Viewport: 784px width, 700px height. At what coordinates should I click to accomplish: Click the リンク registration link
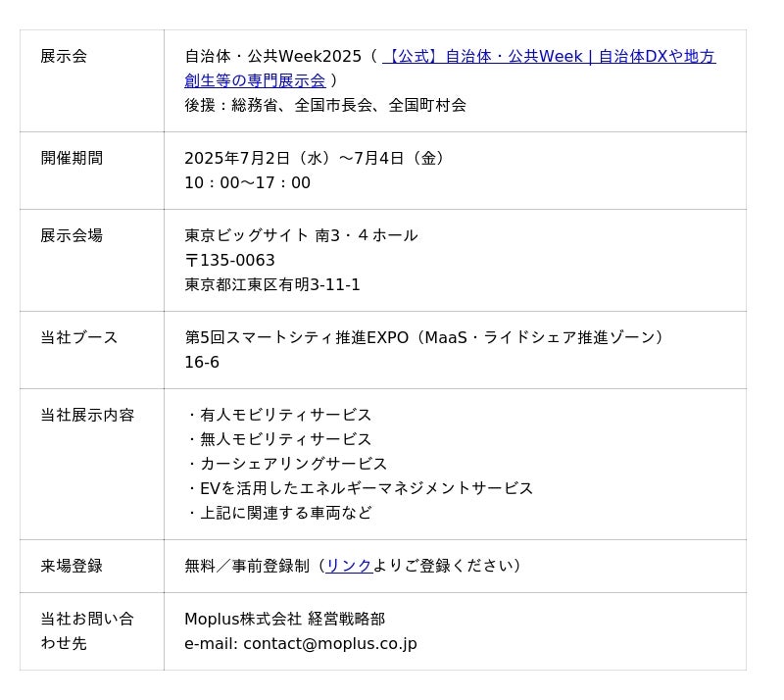(x=349, y=566)
